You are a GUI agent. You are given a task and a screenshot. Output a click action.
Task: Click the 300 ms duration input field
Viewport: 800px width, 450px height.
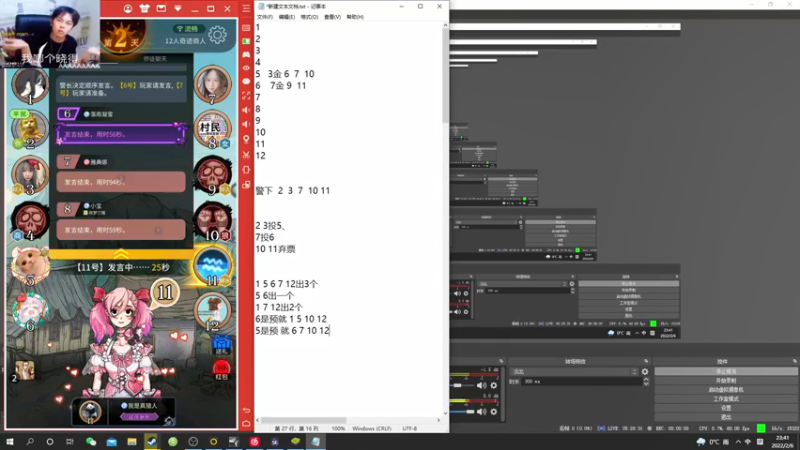(581, 381)
